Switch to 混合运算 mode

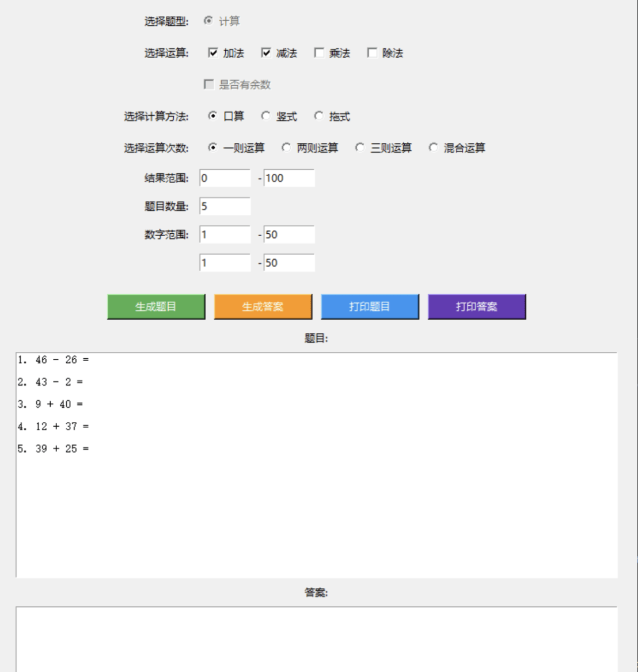[x=434, y=148]
